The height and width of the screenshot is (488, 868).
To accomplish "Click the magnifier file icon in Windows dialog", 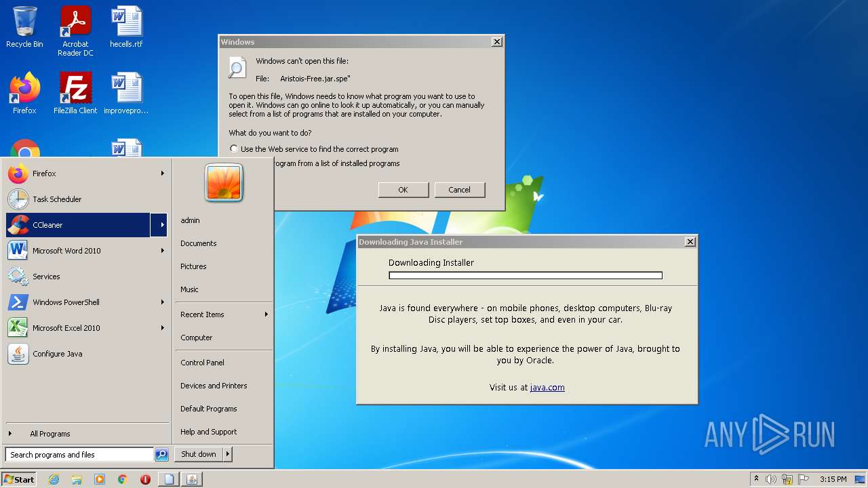I will pyautogui.click(x=237, y=67).
